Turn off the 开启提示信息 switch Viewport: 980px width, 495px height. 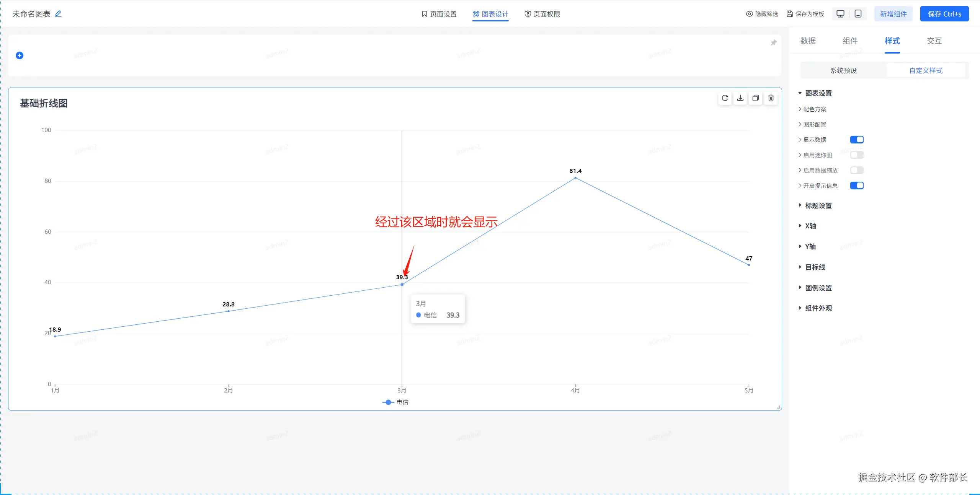(x=856, y=186)
